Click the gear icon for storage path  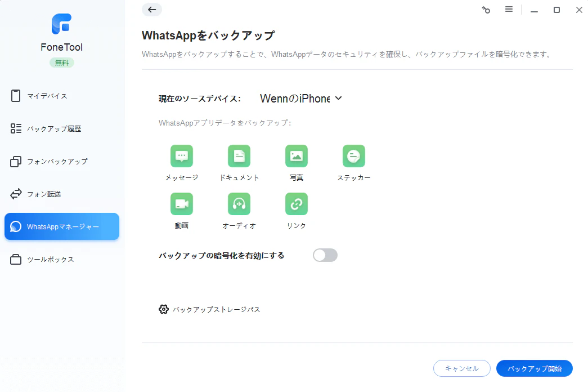pos(164,309)
